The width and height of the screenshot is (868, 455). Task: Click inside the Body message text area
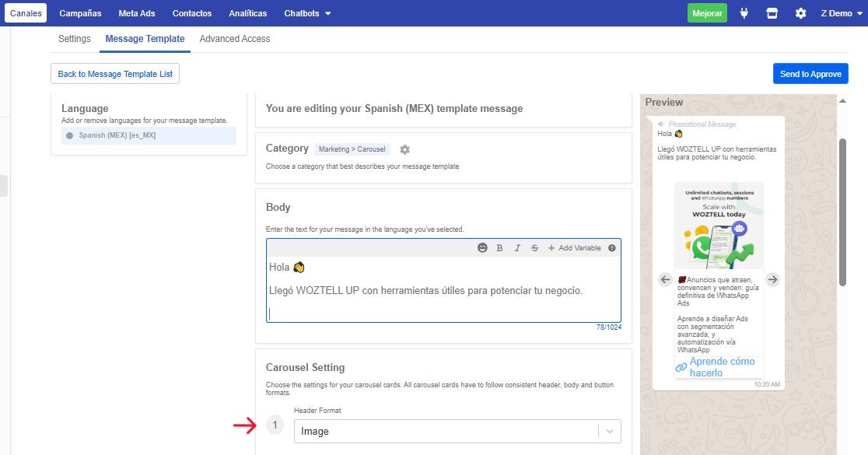pos(443,289)
